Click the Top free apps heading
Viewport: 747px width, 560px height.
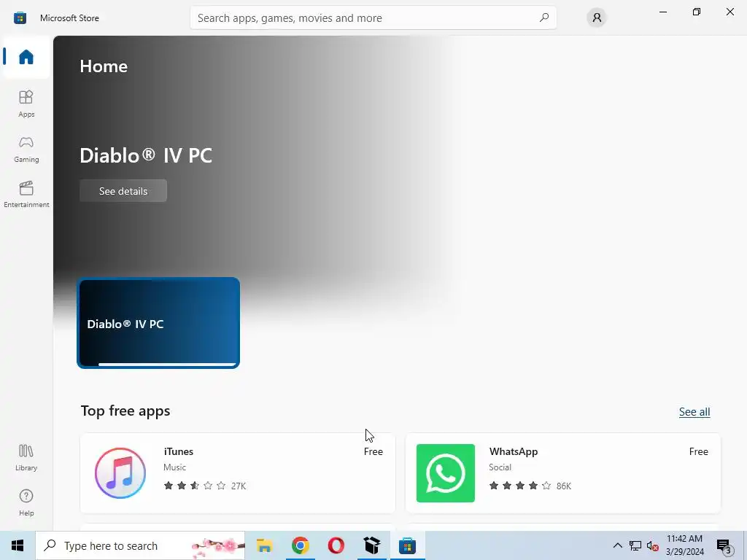[x=125, y=411]
